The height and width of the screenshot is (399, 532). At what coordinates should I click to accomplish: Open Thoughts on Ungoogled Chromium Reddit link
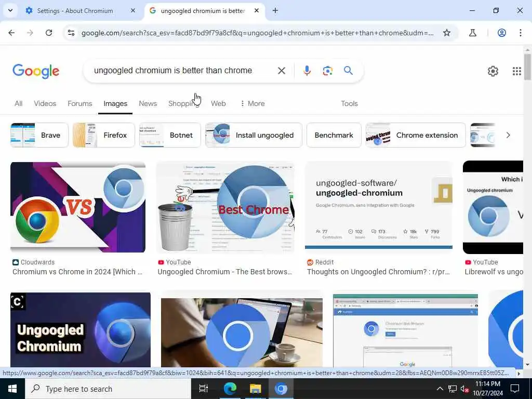(378, 272)
